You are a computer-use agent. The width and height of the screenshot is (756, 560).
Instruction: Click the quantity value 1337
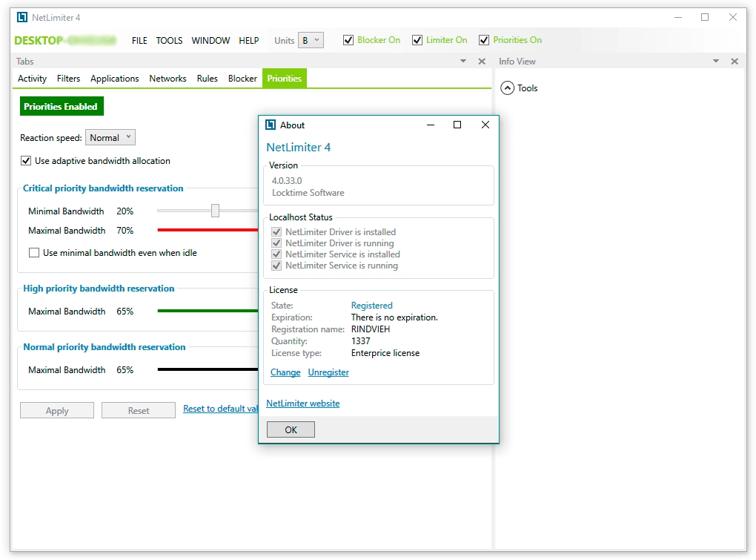coord(361,341)
